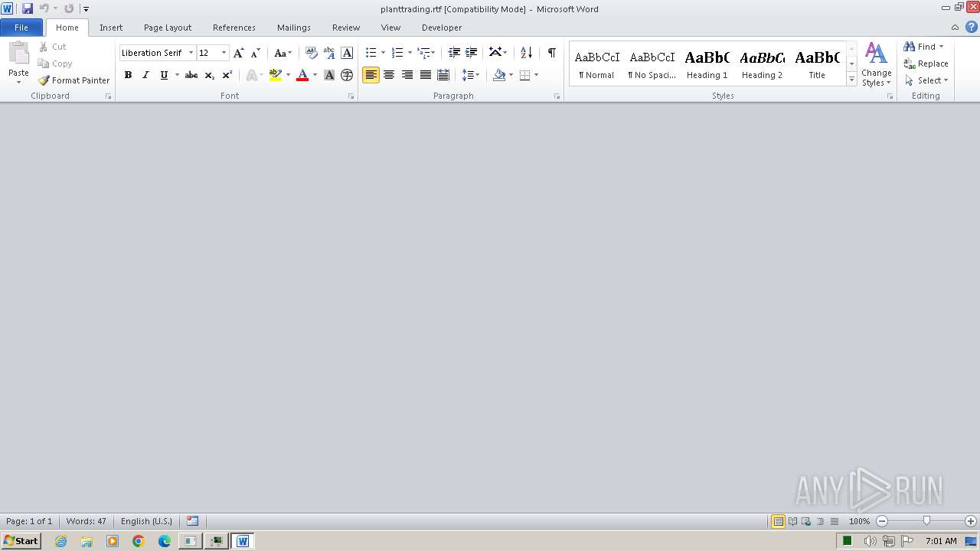Toggle Underline formatting
This screenshot has height=551, width=980.
coord(164,75)
